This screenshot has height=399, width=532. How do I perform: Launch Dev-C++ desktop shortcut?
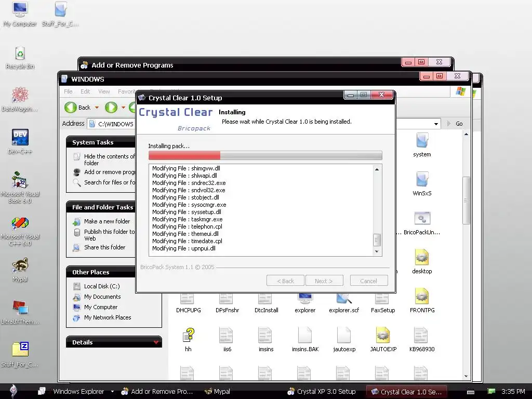coord(20,141)
